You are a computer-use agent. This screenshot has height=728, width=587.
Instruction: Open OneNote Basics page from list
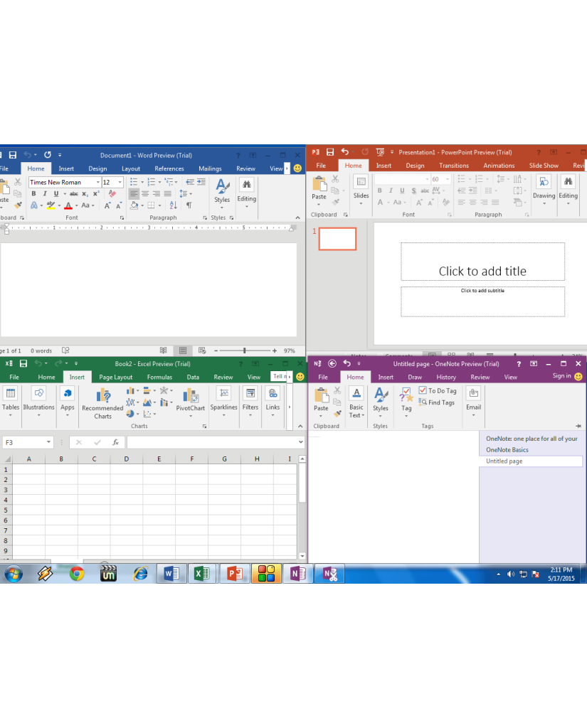pos(507,450)
